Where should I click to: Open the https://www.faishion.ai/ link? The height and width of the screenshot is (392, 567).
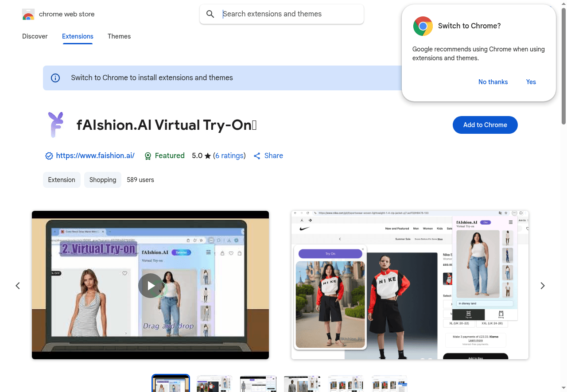[95, 156]
